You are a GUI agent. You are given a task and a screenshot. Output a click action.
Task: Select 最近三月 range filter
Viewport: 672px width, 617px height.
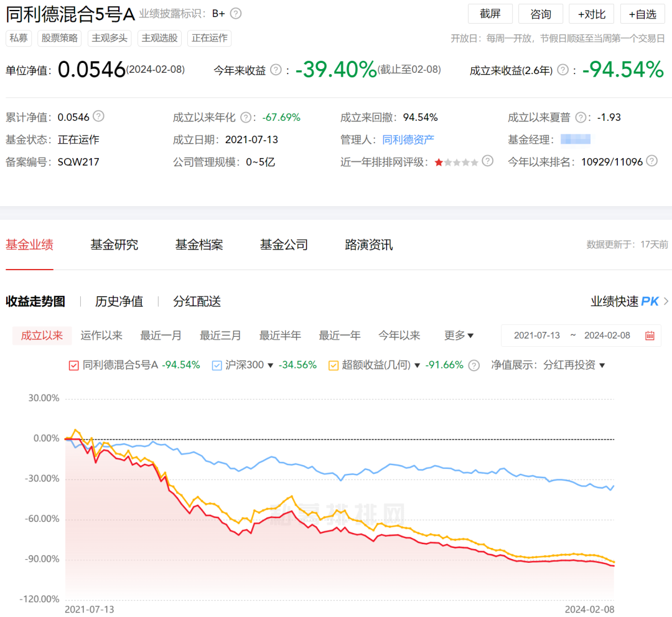tap(221, 336)
